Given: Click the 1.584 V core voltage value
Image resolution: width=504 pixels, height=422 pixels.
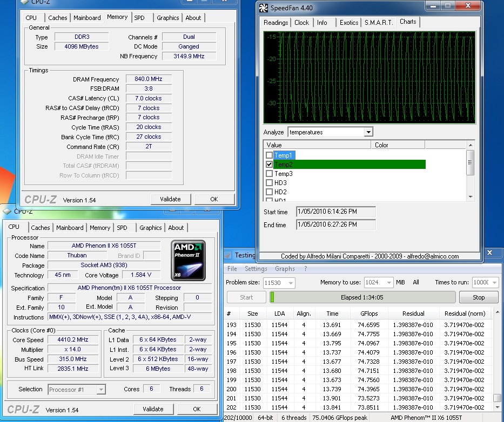Looking at the screenshot, I should pyautogui.click(x=141, y=275).
